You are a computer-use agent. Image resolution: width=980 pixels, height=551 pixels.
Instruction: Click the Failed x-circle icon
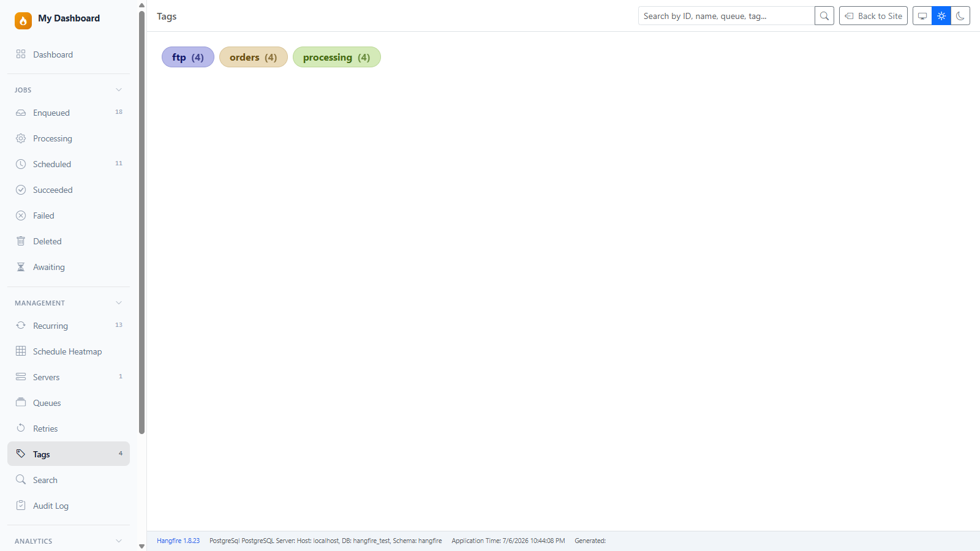pos(21,216)
